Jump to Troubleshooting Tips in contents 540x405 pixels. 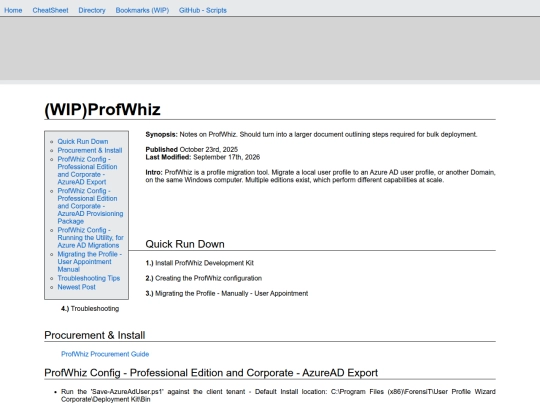[89, 278]
